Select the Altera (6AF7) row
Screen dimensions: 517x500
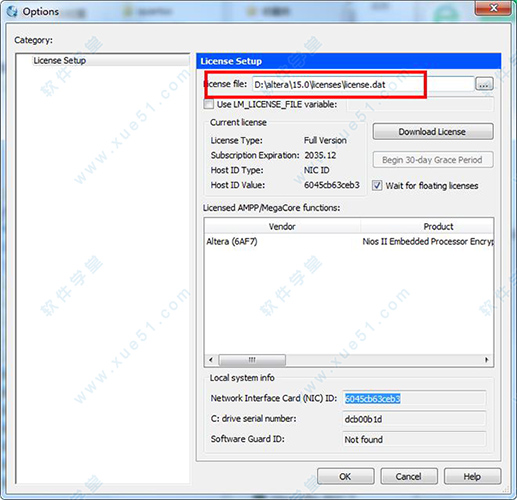tap(349, 241)
